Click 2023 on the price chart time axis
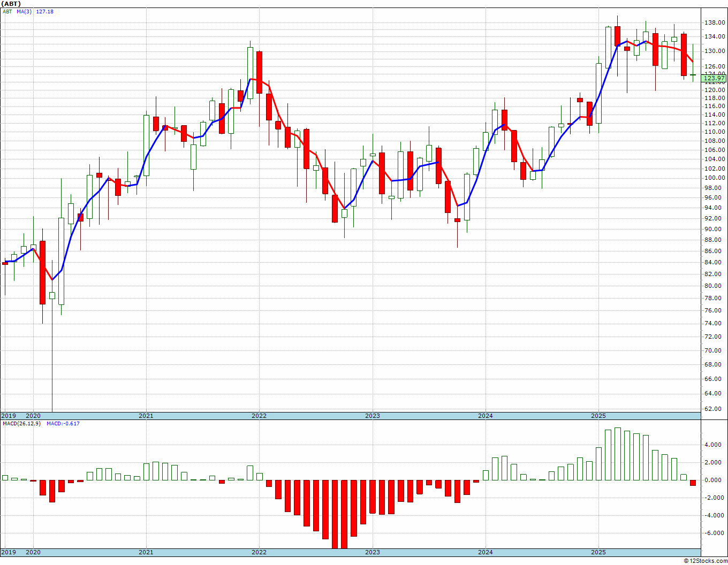Image resolution: width=728 pixels, height=565 pixels. coord(373,416)
